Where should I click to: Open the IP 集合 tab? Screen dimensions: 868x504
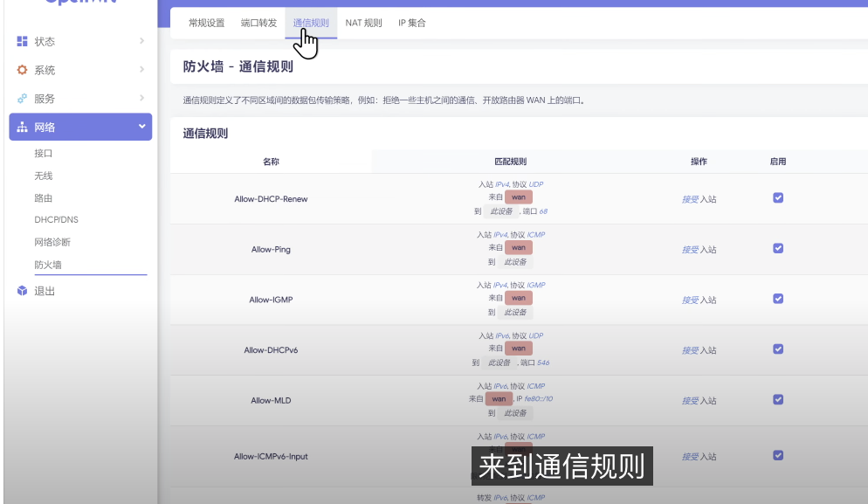click(x=412, y=23)
